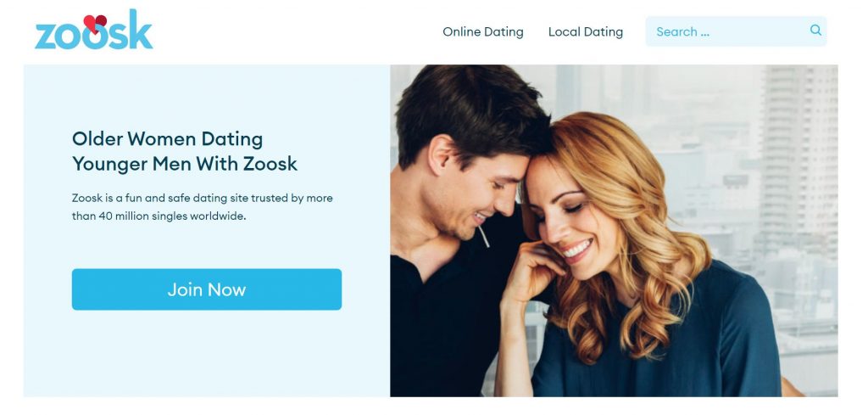Click the letter "z" in the Zoosk logo
This screenshot has width=868, height=415.
coord(46,36)
